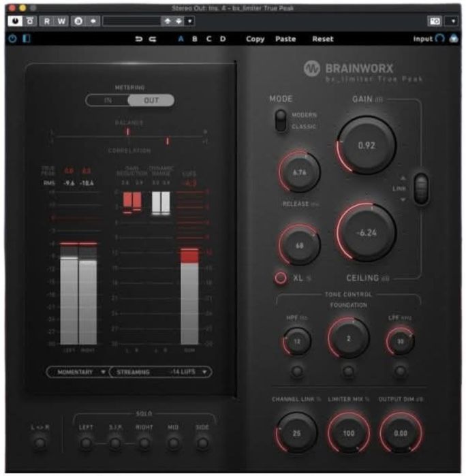This screenshot has width=466, height=476.
Task: Click the camera snapshot icon
Action: [435, 21]
